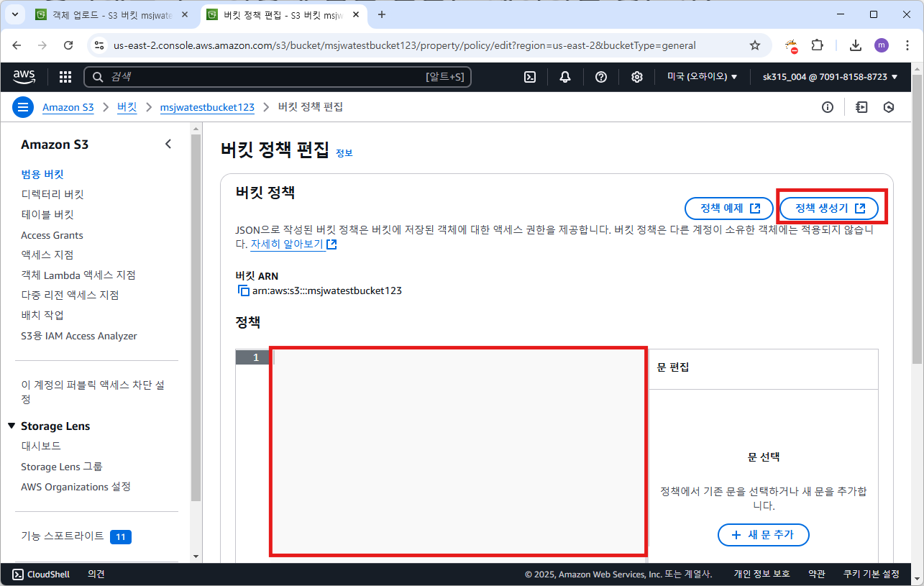
Task: Click the 정책 생성기 button
Action: click(x=829, y=209)
